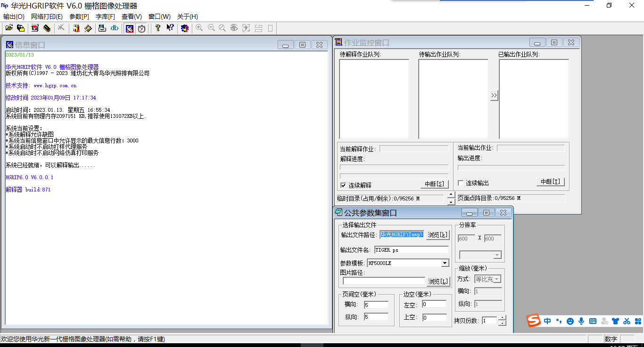Screen dimensions: 644x347
Task: Click the greyed-out X toolbar icon
Action: tap(61, 28)
